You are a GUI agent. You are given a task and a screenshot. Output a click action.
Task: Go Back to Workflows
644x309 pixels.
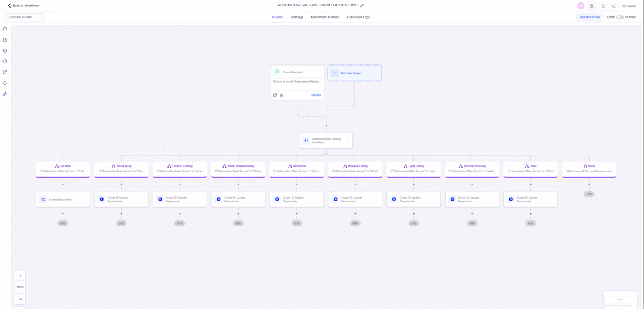coord(24,6)
